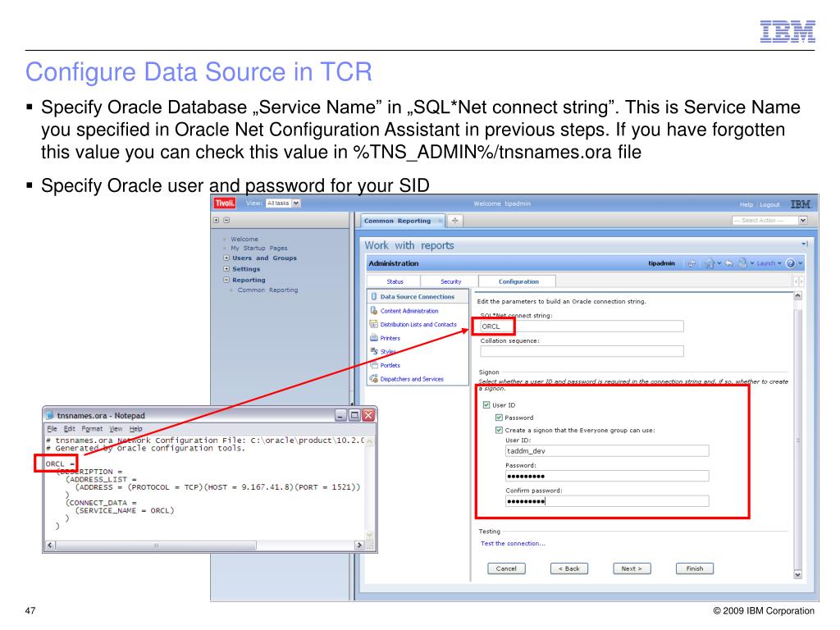Toggle the User ID checkbox
840x630 pixels.
pyautogui.click(x=486, y=405)
